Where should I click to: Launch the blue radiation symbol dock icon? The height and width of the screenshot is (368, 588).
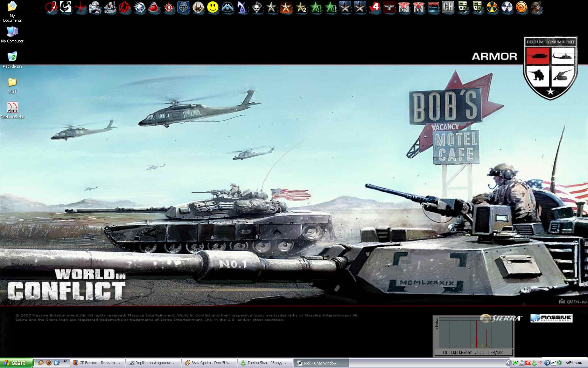[507, 7]
